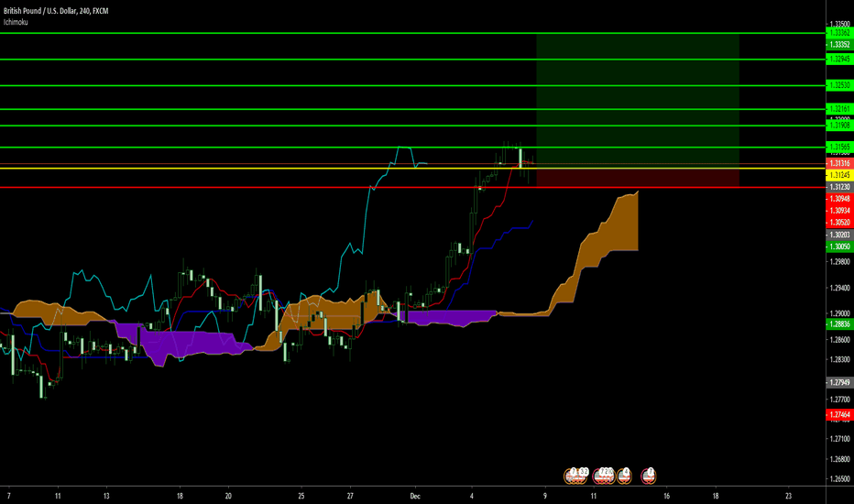Screen dimensions: 854x504
Task: Click the leftmost economic event flag cluster
Action: 578,474
